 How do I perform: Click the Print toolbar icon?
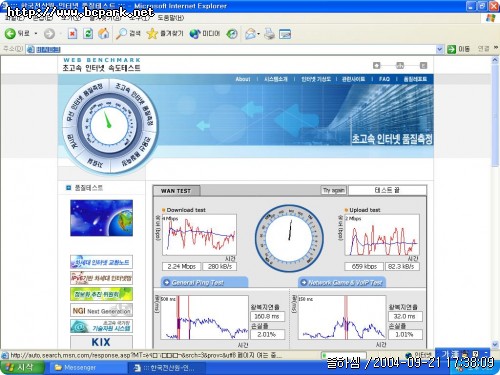click(269, 34)
